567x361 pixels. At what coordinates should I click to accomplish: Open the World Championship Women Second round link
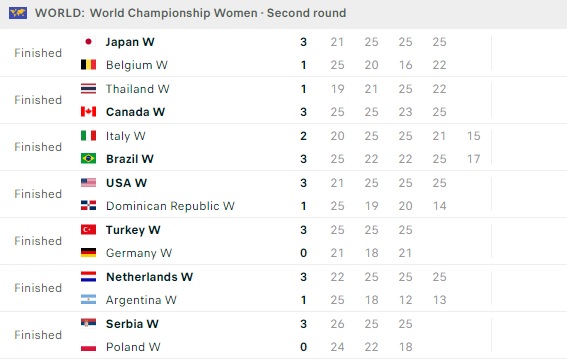(x=218, y=13)
